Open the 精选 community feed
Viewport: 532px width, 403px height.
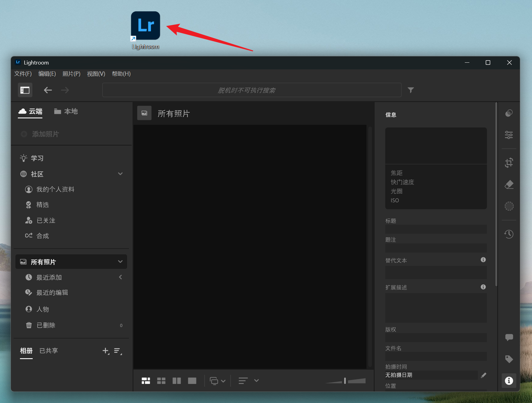[37, 205]
